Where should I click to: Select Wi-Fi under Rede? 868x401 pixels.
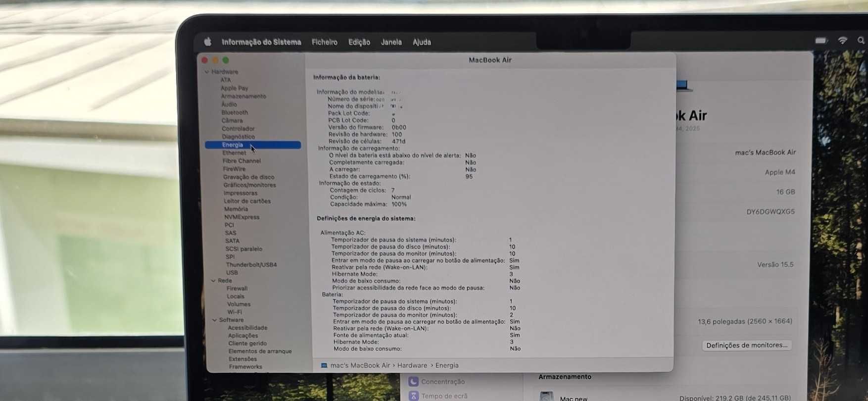235,312
